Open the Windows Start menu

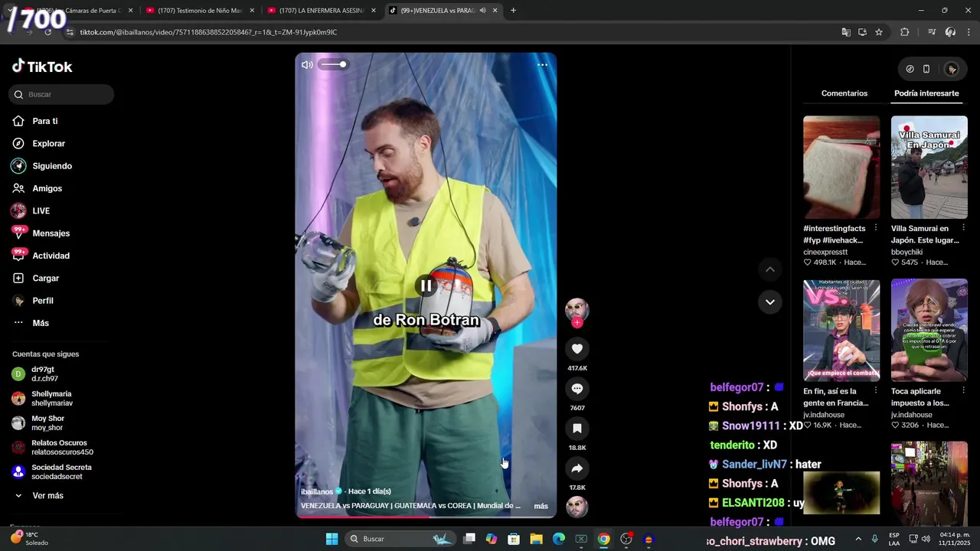coord(332,539)
